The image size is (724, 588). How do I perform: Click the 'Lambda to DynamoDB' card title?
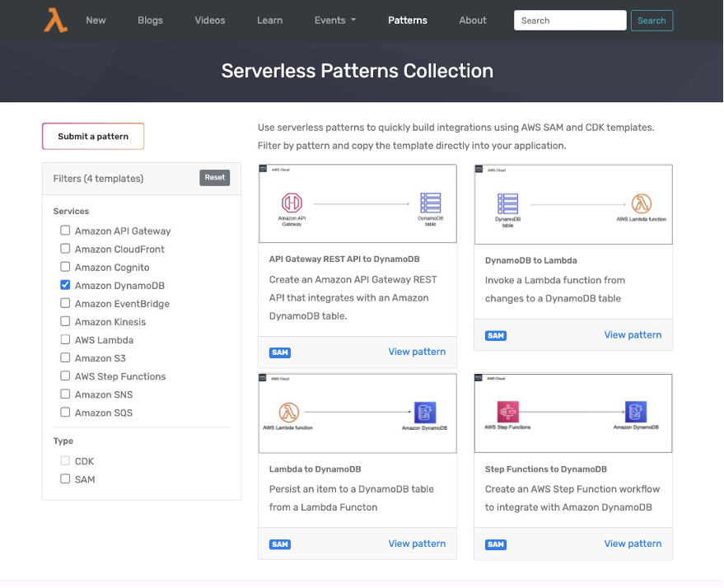click(315, 469)
